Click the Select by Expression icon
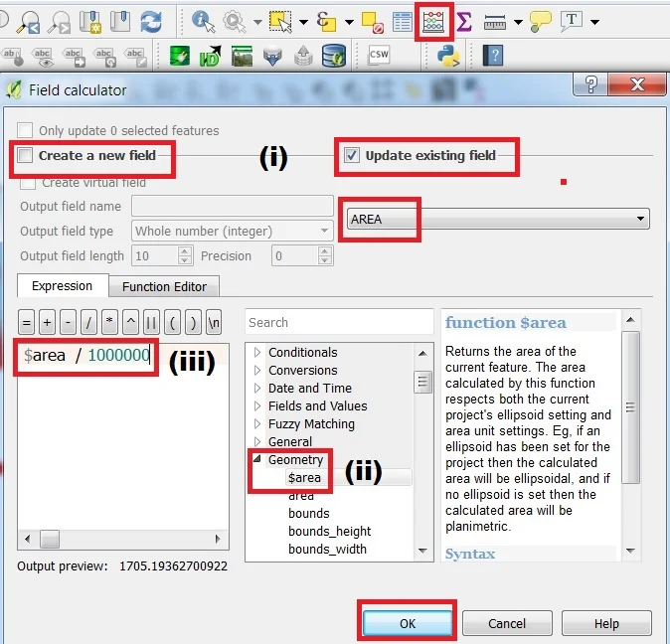Image resolution: width=670 pixels, height=644 pixels. (x=326, y=21)
